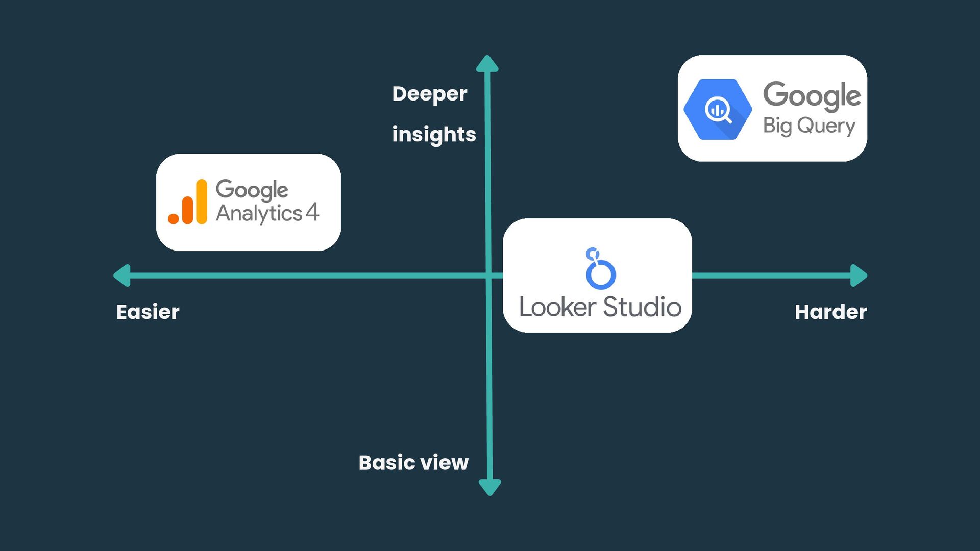Viewport: 980px width, 551px height.
Task: Click the 'Basic view' label
Action: (413, 463)
